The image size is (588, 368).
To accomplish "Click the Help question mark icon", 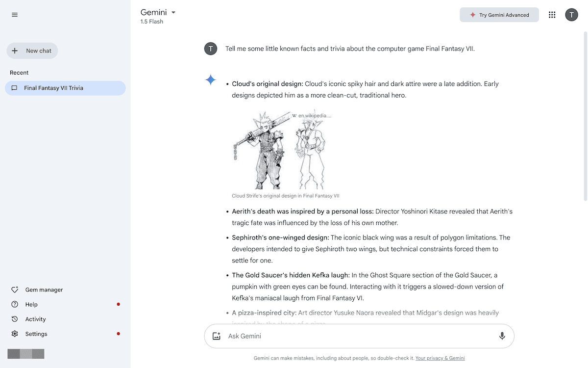I will pos(15,305).
